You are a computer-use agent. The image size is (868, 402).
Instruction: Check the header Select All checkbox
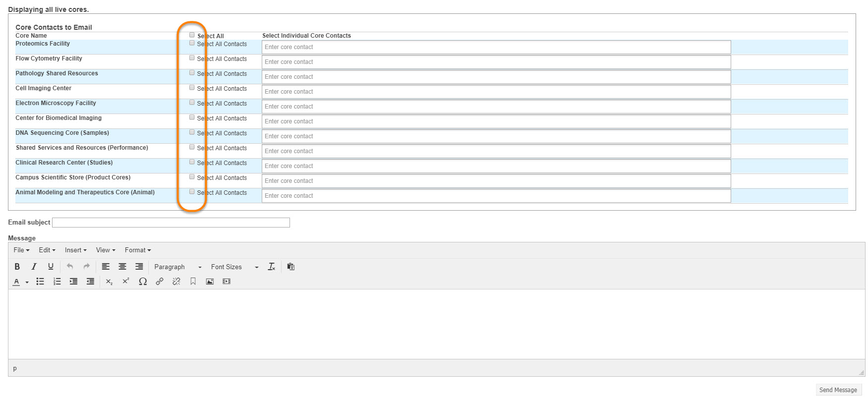[192, 35]
